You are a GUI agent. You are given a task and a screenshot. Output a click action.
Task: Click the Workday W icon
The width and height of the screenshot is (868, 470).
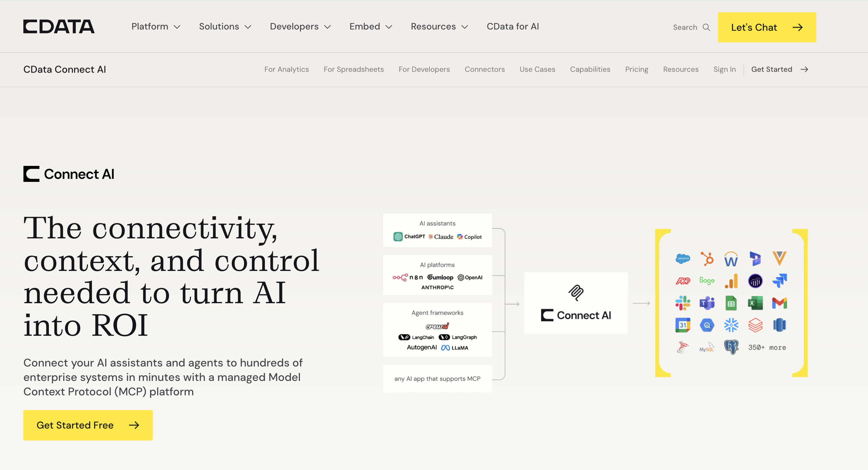pyautogui.click(x=731, y=259)
